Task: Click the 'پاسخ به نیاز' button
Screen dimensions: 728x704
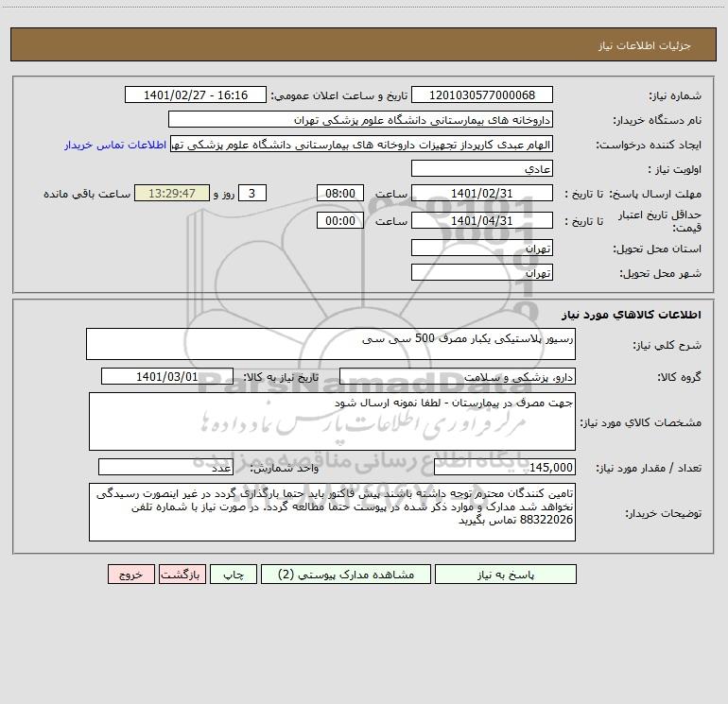Action: tap(506, 574)
